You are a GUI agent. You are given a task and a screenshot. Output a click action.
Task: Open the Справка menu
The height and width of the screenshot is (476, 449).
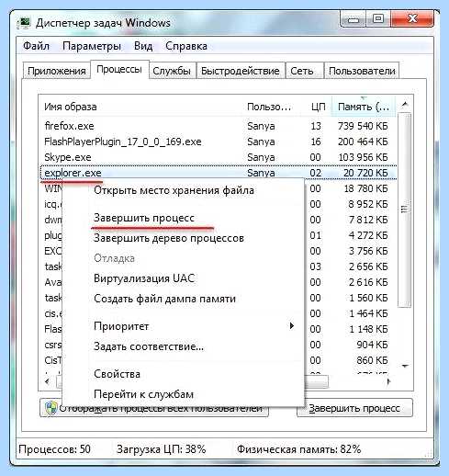click(x=186, y=46)
